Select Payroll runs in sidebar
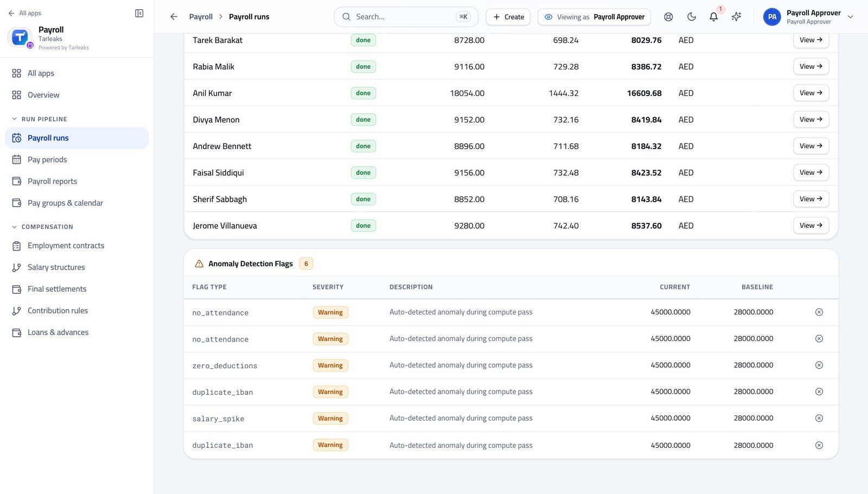The image size is (868, 494). tap(76, 138)
